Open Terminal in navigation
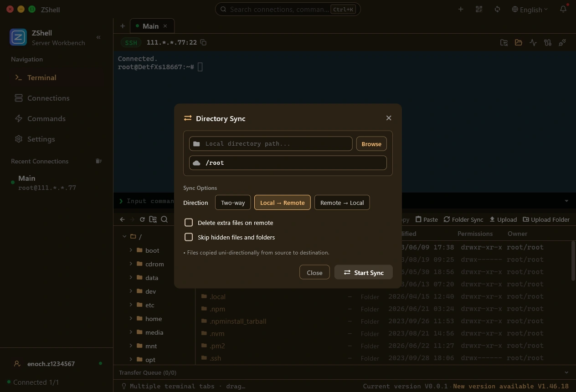Viewport: 576px width, 392px height. pos(57,77)
